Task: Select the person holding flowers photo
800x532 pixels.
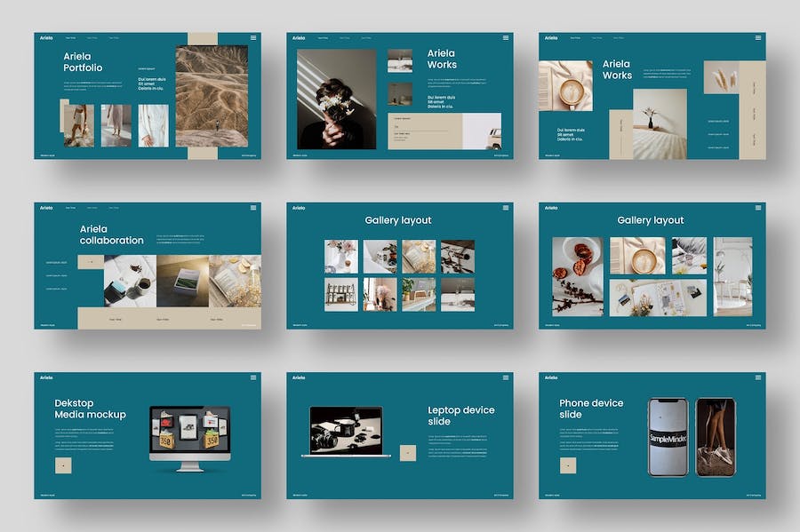Action: point(336,99)
